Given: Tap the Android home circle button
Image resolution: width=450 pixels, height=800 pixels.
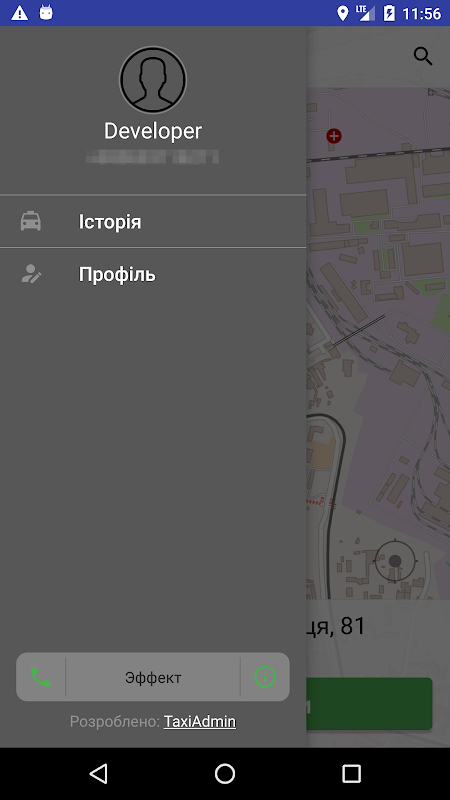Looking at the screenshot, I should pyautogui.click(x=225, y=773).
